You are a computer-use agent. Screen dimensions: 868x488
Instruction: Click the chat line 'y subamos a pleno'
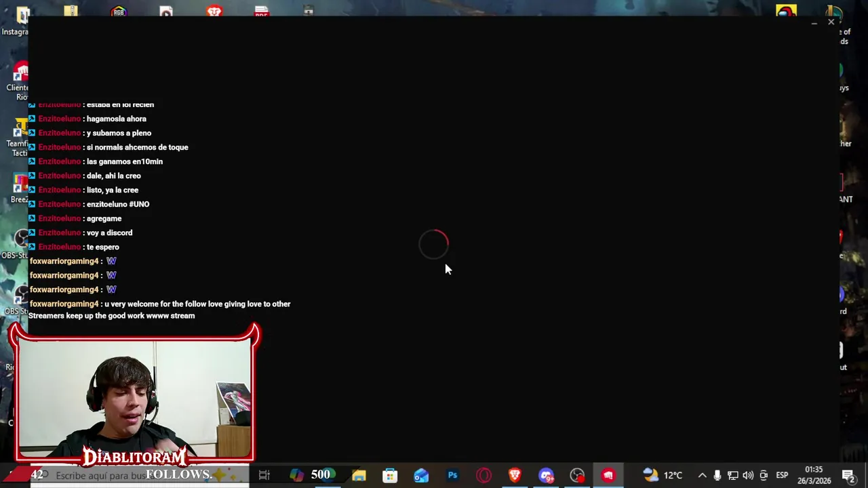pyautogui.click(x=119, y=133)
